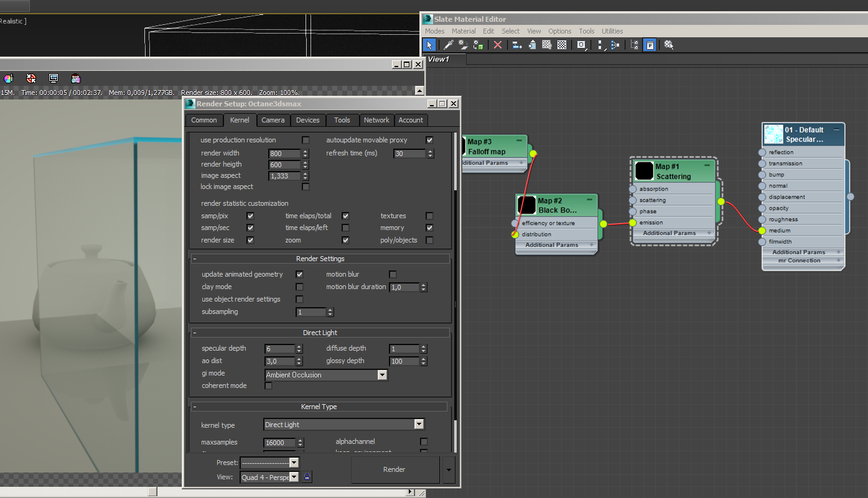Enable clay mode checkbox
The width and height of the screenshot is (868, 498).
pos(299,287)
